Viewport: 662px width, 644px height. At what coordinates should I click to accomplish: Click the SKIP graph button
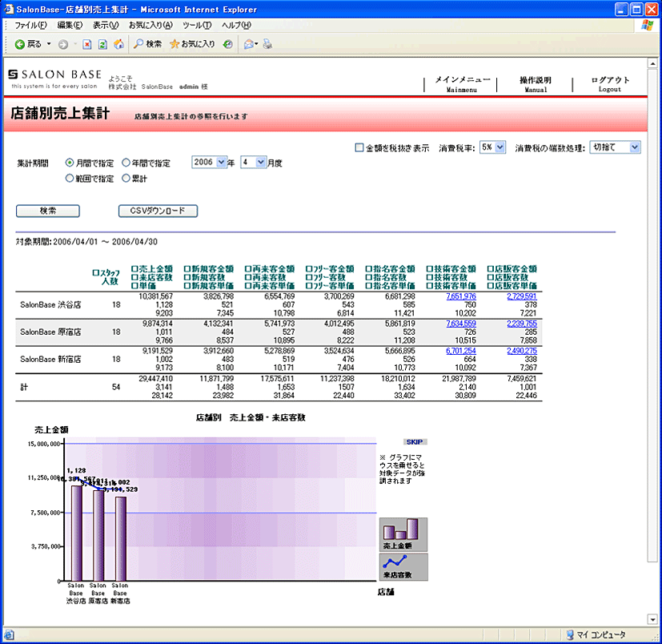(415, 442)
